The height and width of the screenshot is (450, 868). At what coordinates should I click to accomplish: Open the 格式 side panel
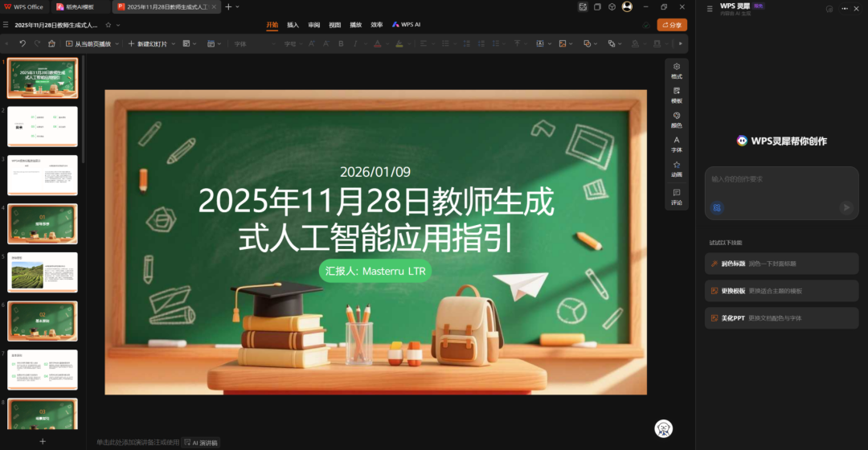pos(677,71)
